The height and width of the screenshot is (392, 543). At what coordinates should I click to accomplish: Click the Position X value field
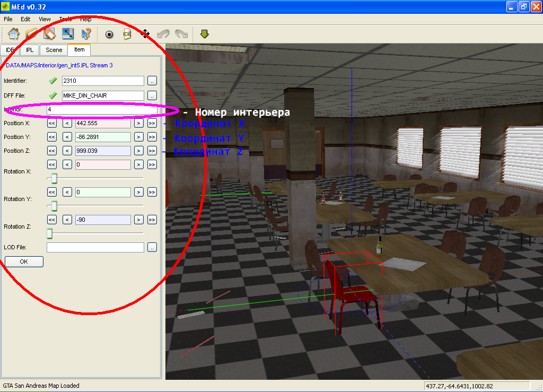(x=103, y=123)
